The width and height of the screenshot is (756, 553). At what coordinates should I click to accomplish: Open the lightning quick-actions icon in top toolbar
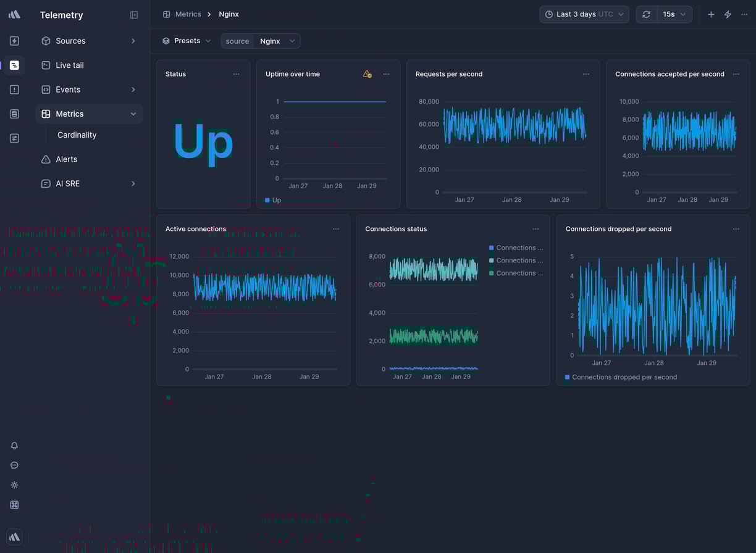pyautogui.click(x=728, y=14)
